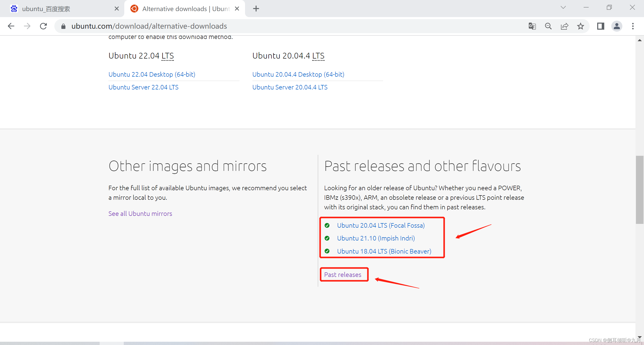Screen dimensions: 644x345
Task: Click green check beside Ubuntu 21.10
Action: click(327, 238)
